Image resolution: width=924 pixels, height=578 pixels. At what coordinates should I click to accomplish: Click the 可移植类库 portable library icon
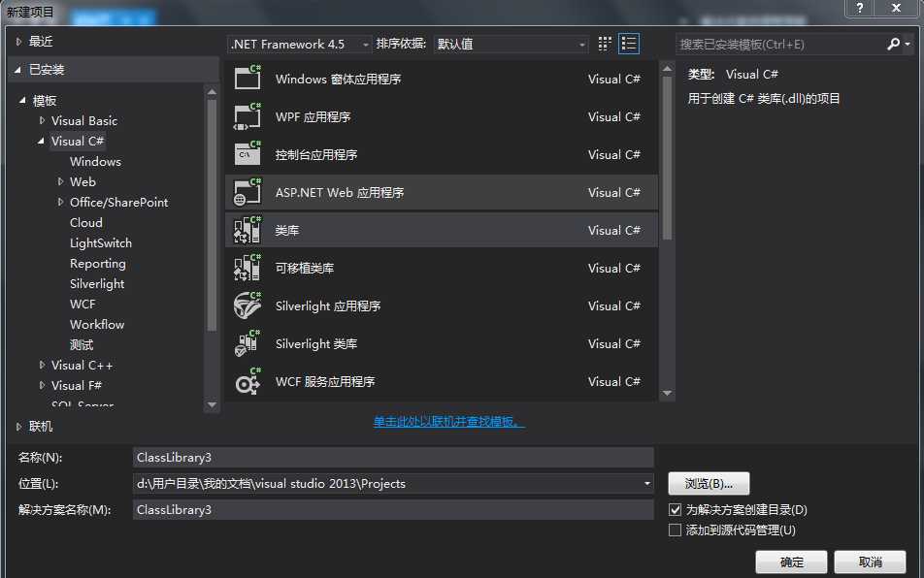247,268
